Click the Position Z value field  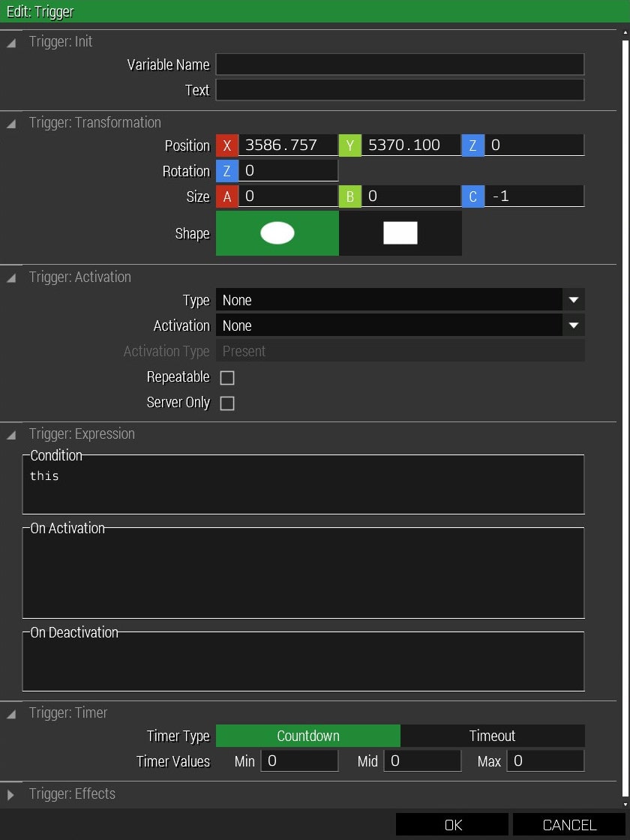[534, 145]
